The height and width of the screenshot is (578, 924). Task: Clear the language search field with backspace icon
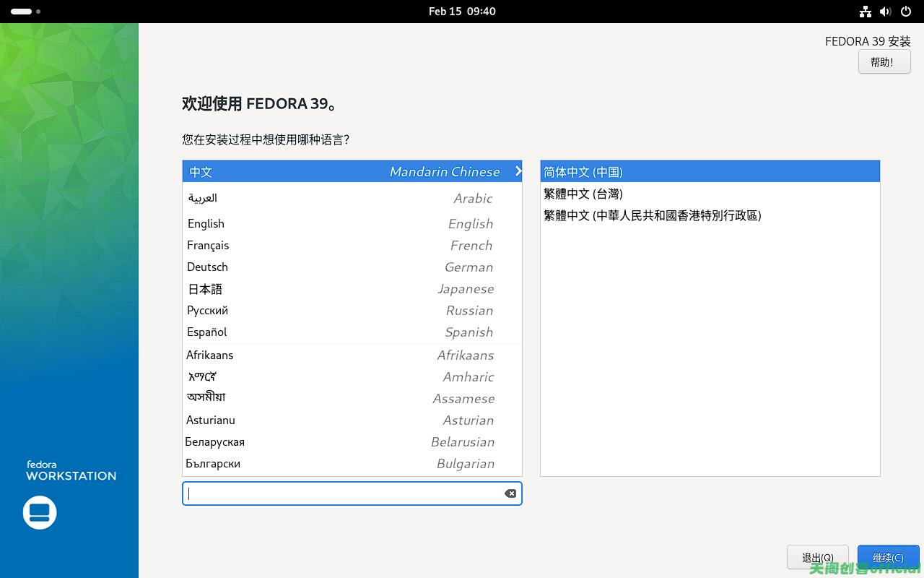pos(510,493)
